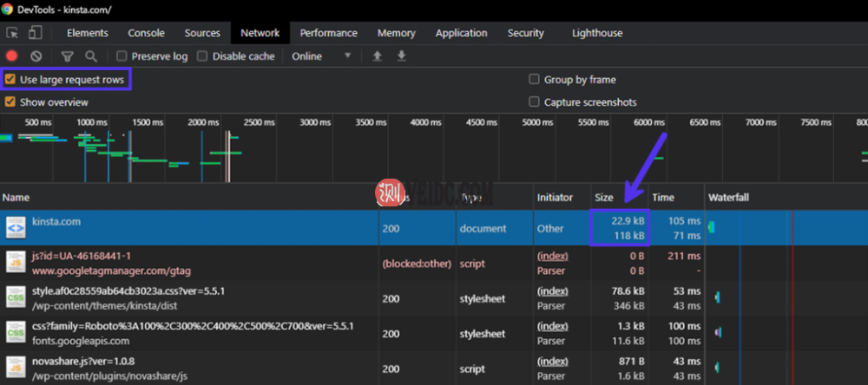Open the Lighthouse tab
868x385 pixels.
(596, 33)
